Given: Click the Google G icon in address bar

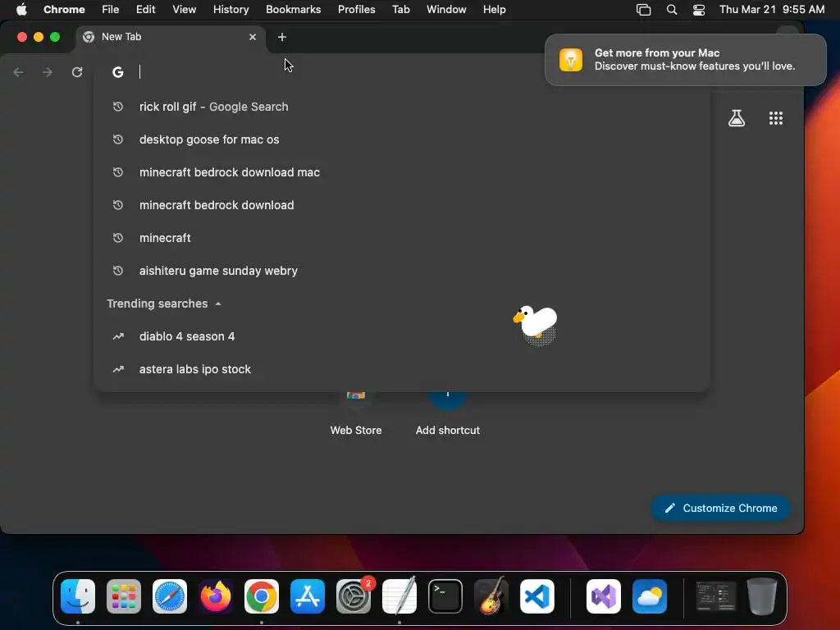Looking at the screenshot, I should click(118, 72).
